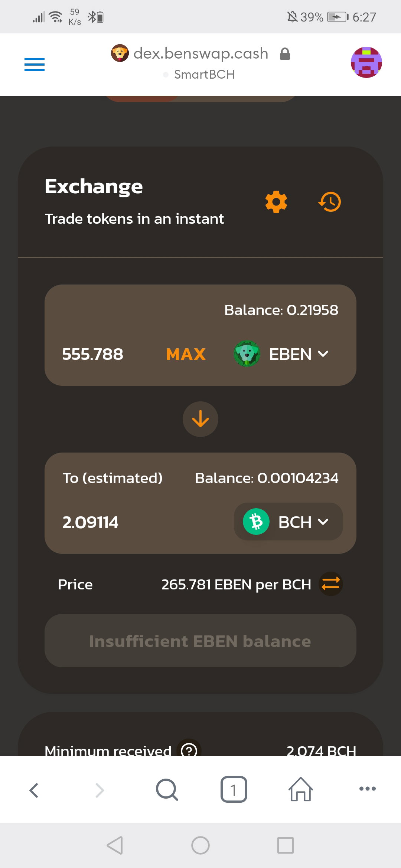The image size is (401, 868).
Task: Edit the 555.788 from amount field
Action: click(93, 354)
